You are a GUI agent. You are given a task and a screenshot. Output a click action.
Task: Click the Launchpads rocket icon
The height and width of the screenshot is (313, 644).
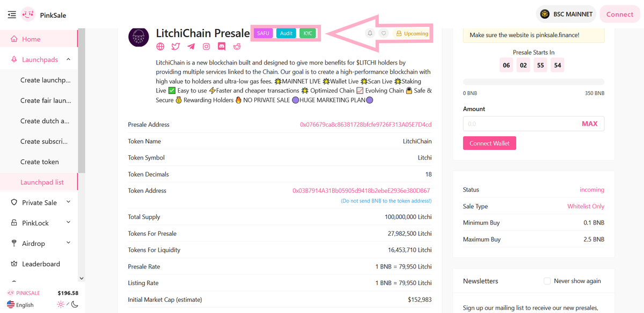point(14,60)
